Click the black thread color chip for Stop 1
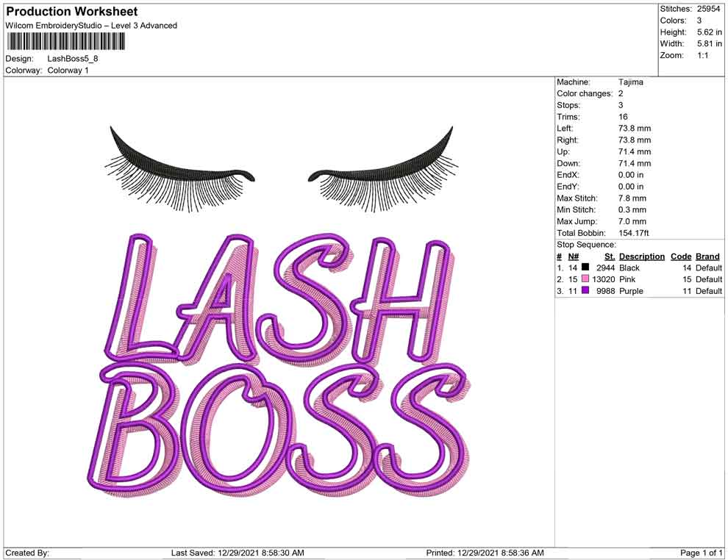Viewport: 728px width, 560px height. point(585,268)
